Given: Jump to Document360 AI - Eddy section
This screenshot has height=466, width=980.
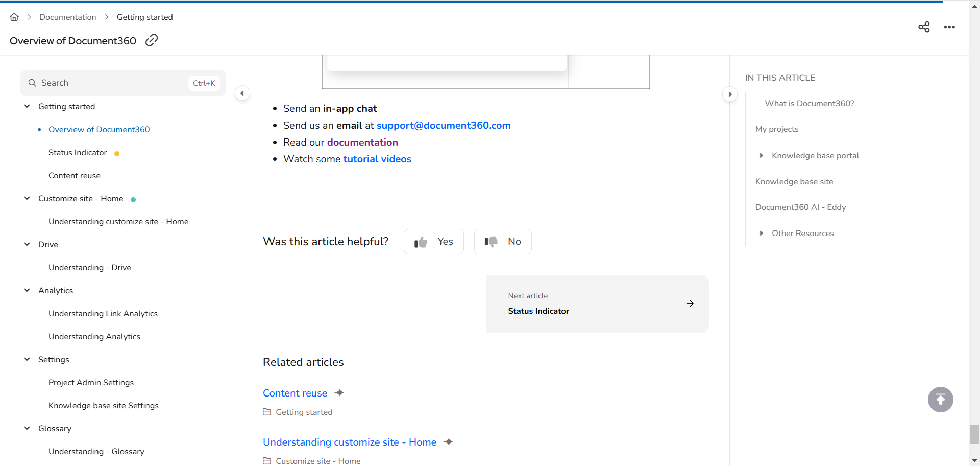Looking at the screenshot, I should (x=801, y=207).
